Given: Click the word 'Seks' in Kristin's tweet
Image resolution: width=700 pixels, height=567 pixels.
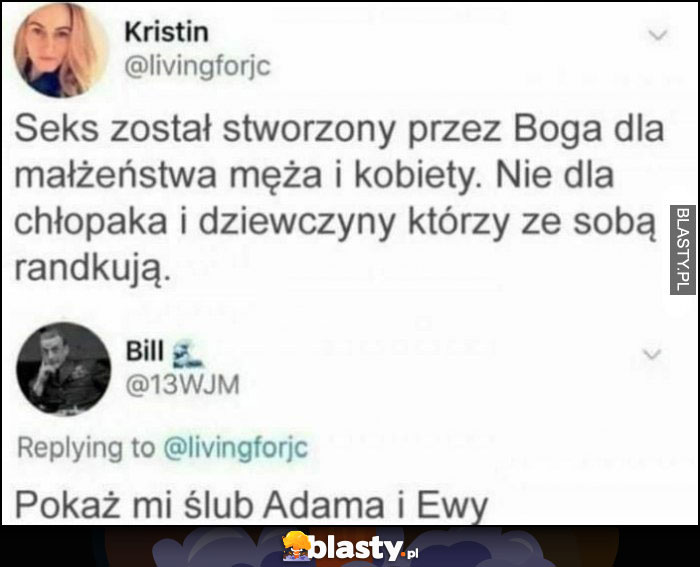Looking at the screenshot, I should coord(56,129).
